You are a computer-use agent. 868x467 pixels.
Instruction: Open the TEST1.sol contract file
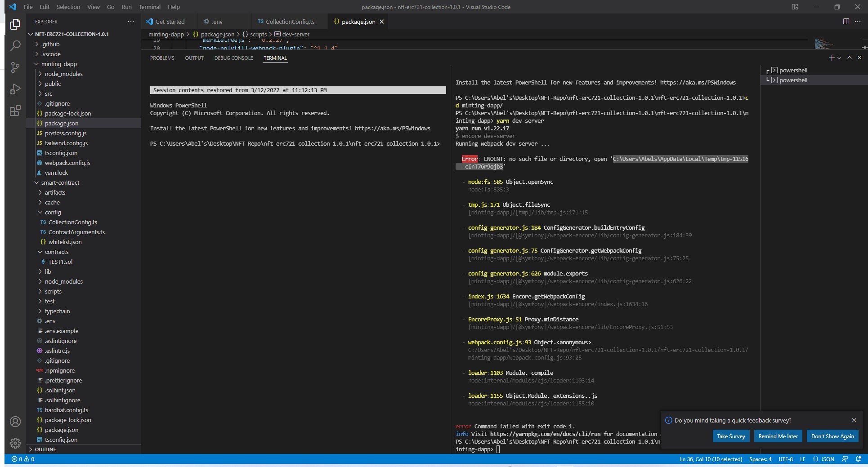[x=59, y=262]
